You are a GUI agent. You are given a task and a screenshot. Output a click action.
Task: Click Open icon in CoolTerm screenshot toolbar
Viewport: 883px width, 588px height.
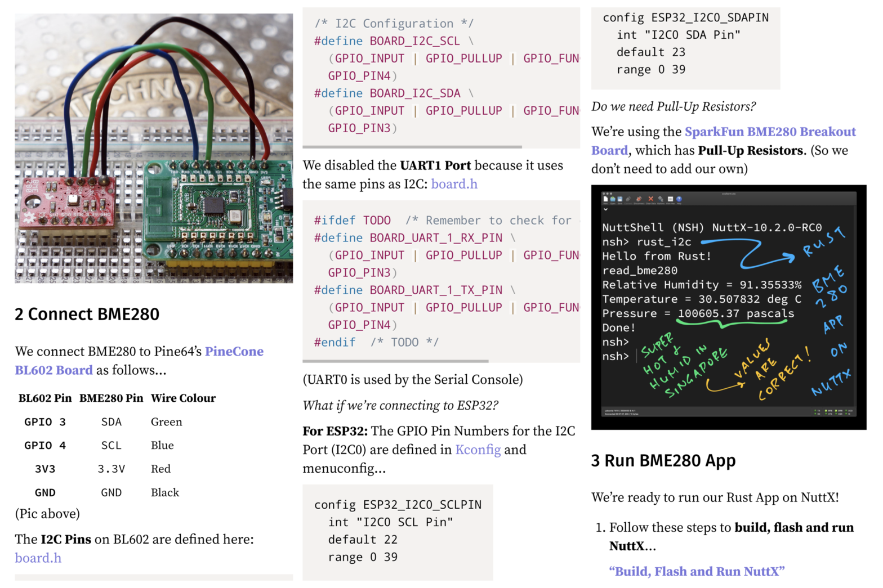pyautogui.click(x=613, y=199)
